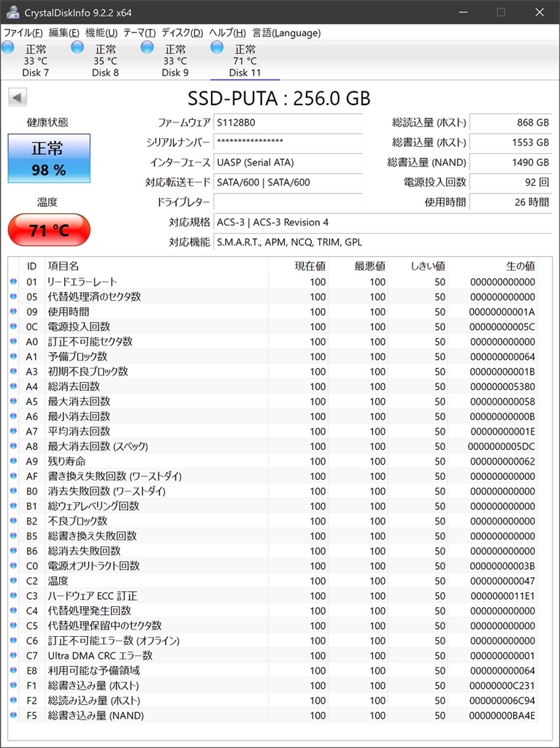Click raw value 000000006C94 in F2 row

[x=502, y=701]
